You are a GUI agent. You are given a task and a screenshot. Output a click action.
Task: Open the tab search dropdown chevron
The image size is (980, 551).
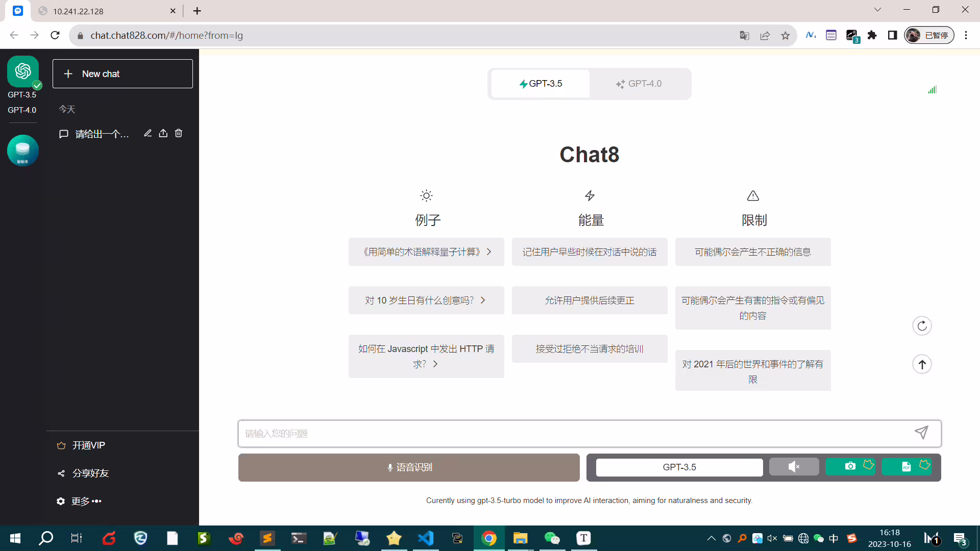point(878,10)
